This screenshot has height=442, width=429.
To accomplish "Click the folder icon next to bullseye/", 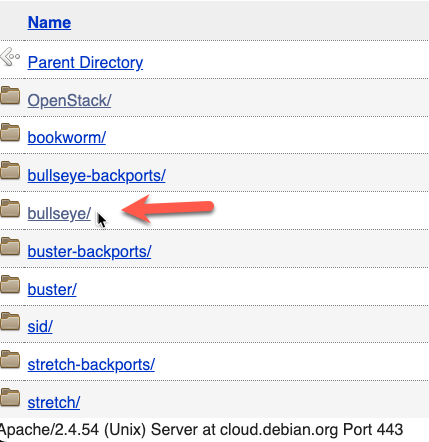I will pyautogui.click(x=10, y=208).
